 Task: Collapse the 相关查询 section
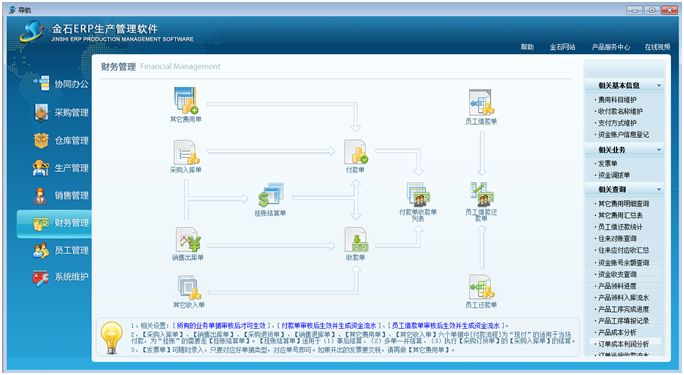pyautogui.click(x=659, y=189)
